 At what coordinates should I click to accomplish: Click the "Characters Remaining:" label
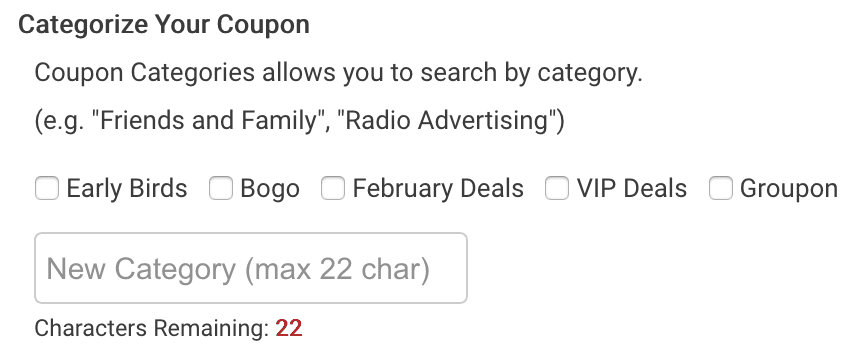(152, 329)
